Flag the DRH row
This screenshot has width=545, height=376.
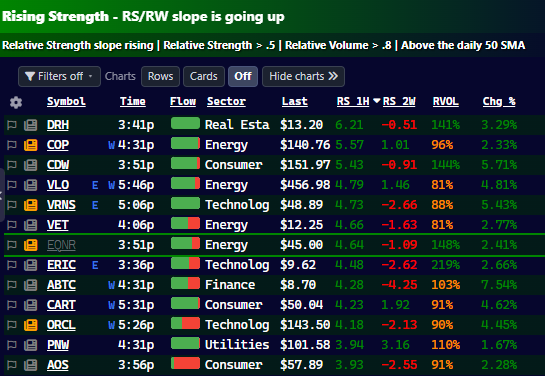[12, 125]
